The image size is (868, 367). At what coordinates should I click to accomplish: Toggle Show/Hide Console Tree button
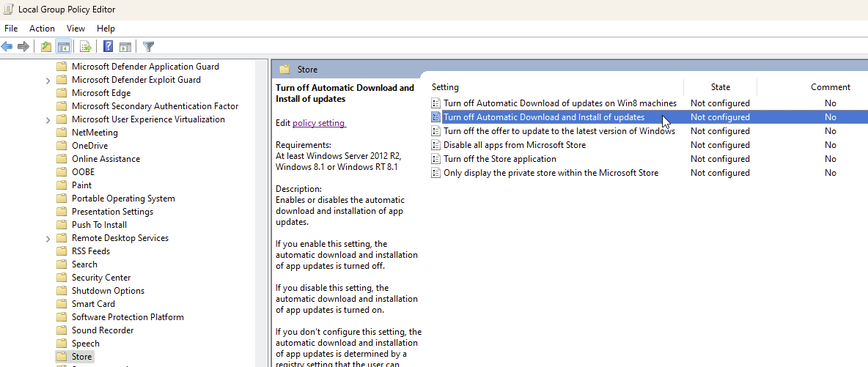coord(64,47)
